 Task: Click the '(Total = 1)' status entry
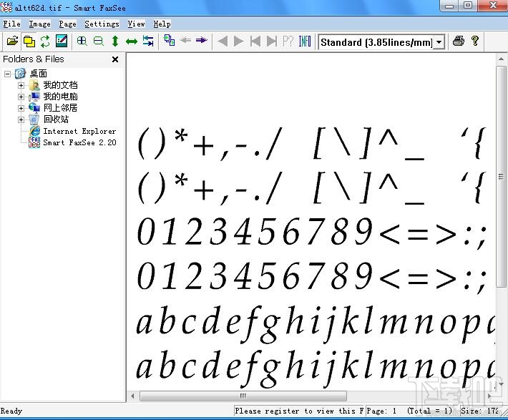tap(429, 411)
